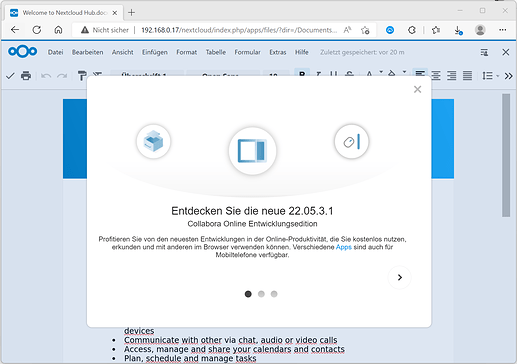
Task: Open the browser home page
Action: tap(58, 30)
